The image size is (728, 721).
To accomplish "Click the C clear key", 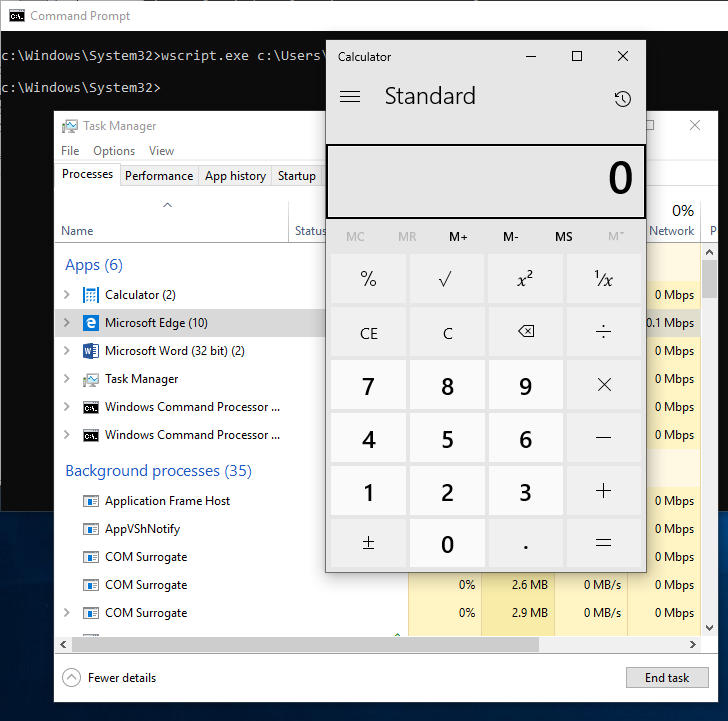I will [447, 331].
